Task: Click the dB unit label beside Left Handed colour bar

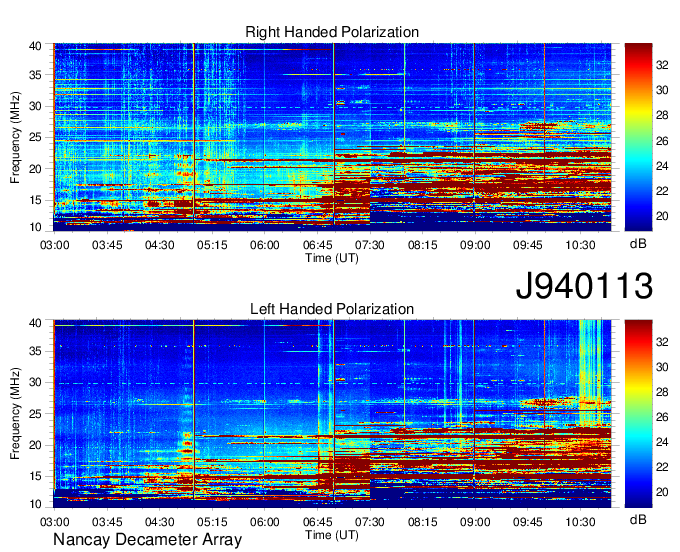Action: click(638, 519)
